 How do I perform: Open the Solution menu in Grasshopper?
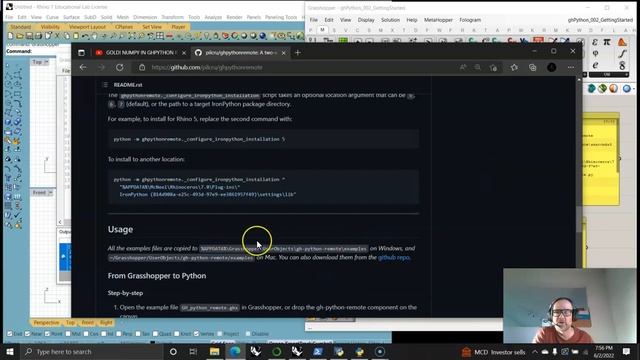(390, 20)
